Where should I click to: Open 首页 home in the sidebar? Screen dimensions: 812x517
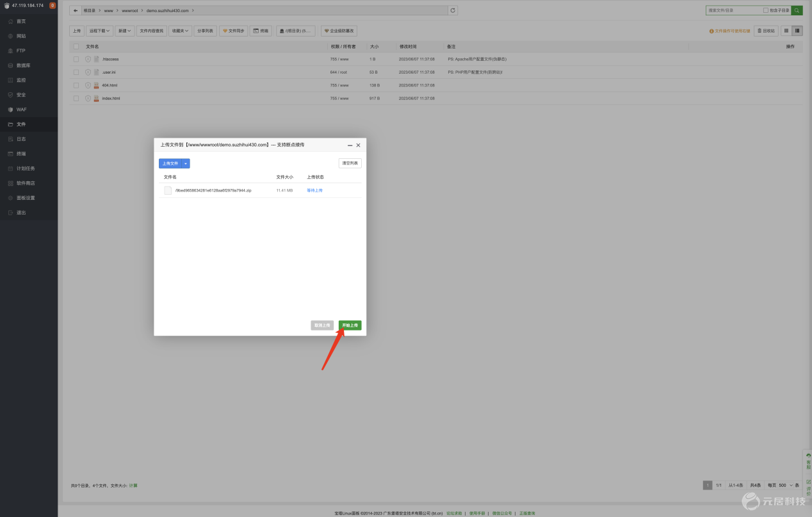coord(21,21)
